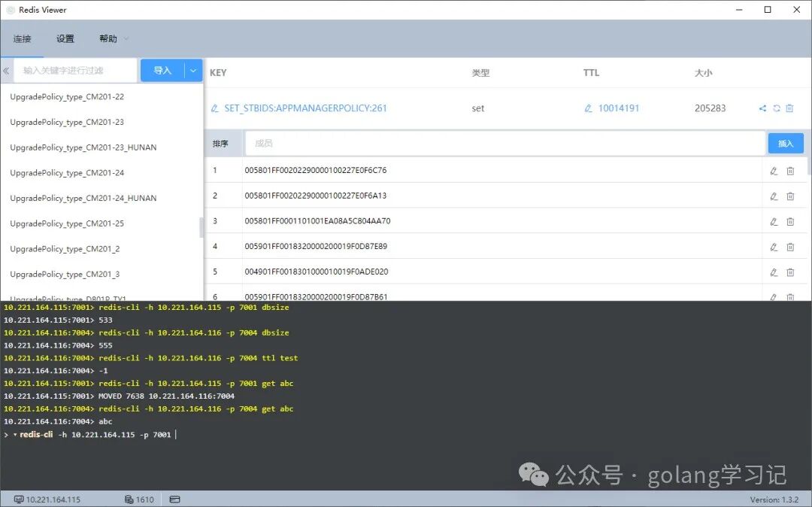
Task: Delete member row 1 ending E0F6C76
Action: (x=790, y=171)
